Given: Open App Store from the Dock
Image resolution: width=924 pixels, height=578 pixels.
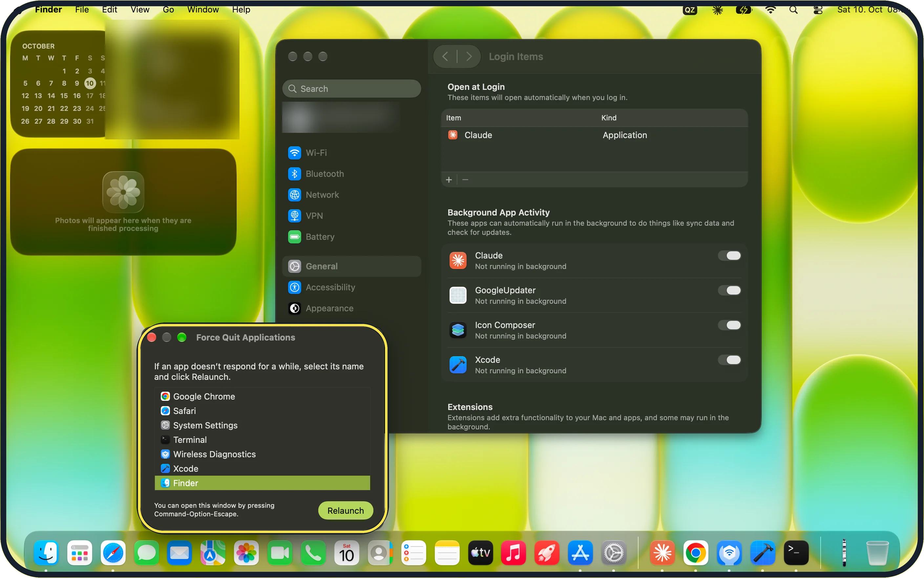Looking at the screenshot, I should [x=580, y=553].
